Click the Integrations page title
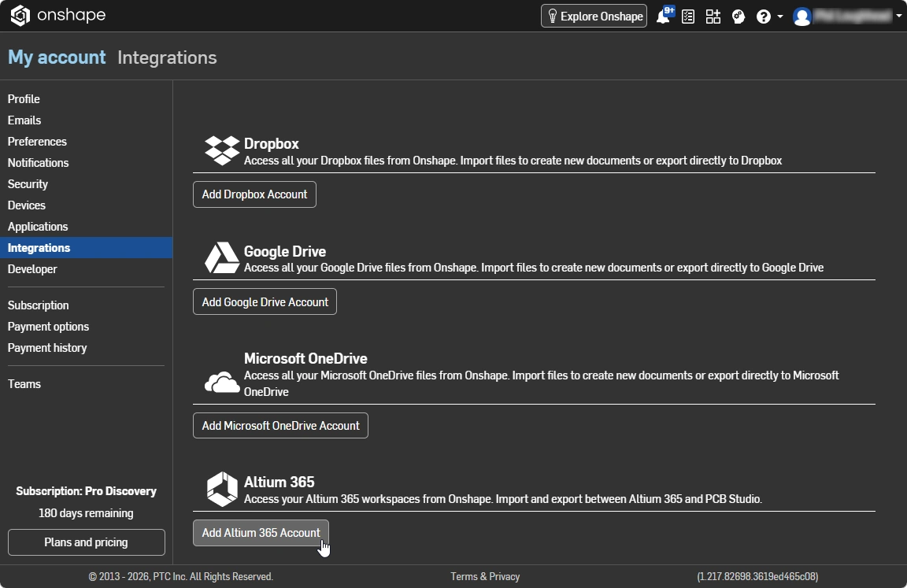907x588 pixels. click(x=167, y=57)
